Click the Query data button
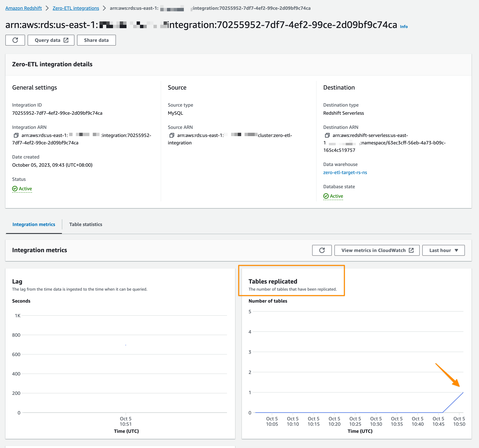This screenshot has width=479, height=448. pos(51,40)
